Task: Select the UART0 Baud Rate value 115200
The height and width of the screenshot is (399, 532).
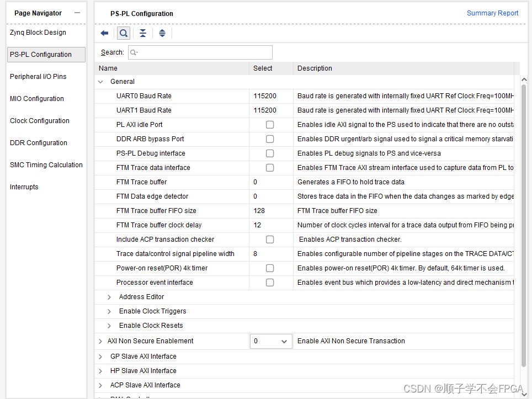Action: [x=265, y=96]
